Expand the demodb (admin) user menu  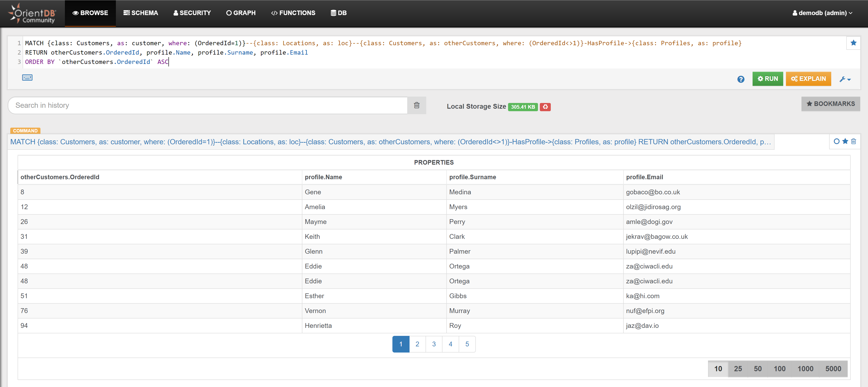tap(822, 13)
